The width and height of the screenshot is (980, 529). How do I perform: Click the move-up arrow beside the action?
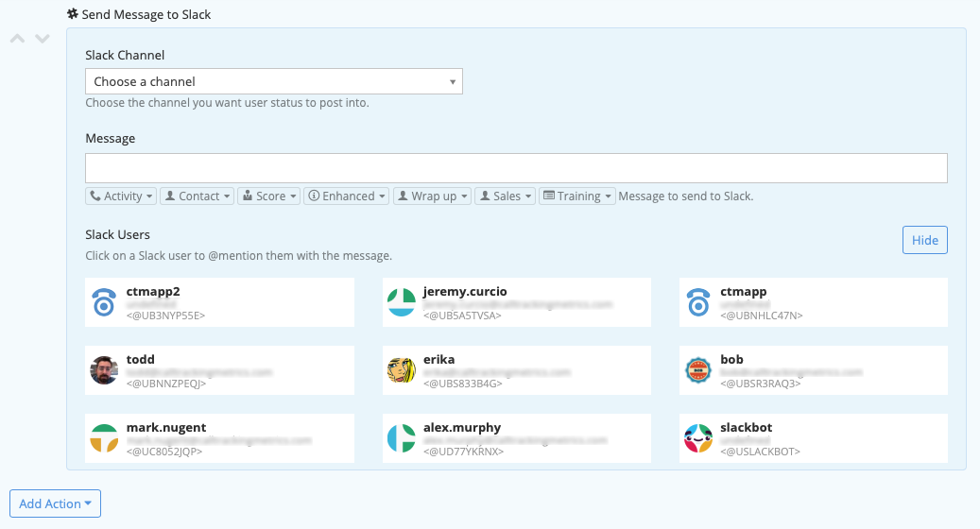[17, 39]
